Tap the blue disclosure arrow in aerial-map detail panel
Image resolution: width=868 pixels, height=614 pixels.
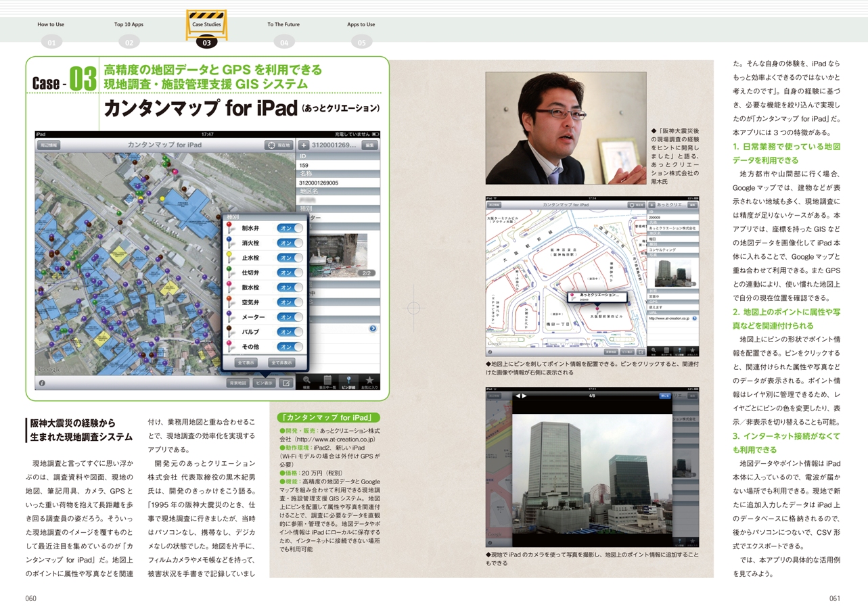tap(373, 329)
